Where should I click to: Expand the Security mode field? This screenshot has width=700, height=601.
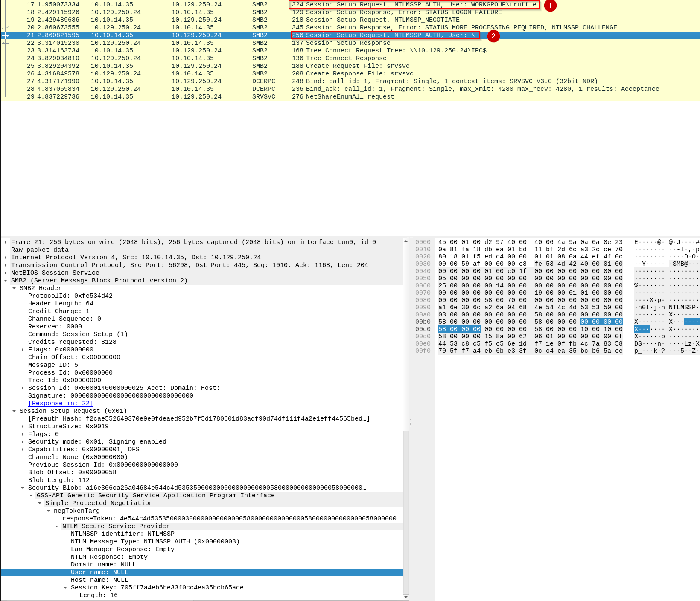tap(22, 441)
